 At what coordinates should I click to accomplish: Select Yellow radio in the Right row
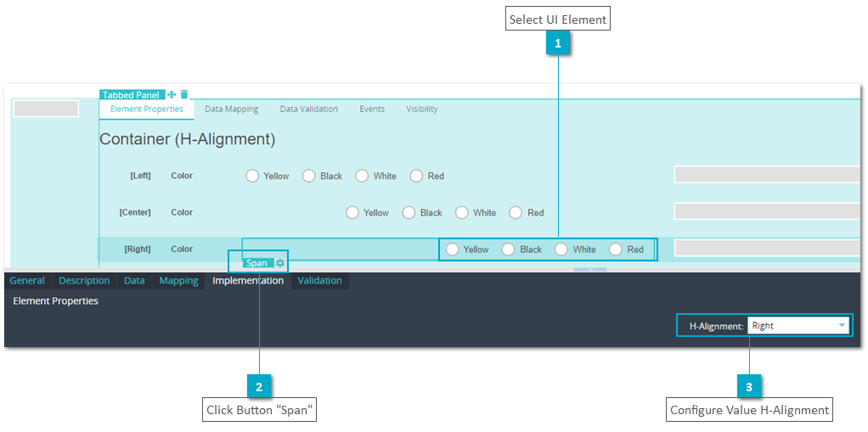coord(453,250)
